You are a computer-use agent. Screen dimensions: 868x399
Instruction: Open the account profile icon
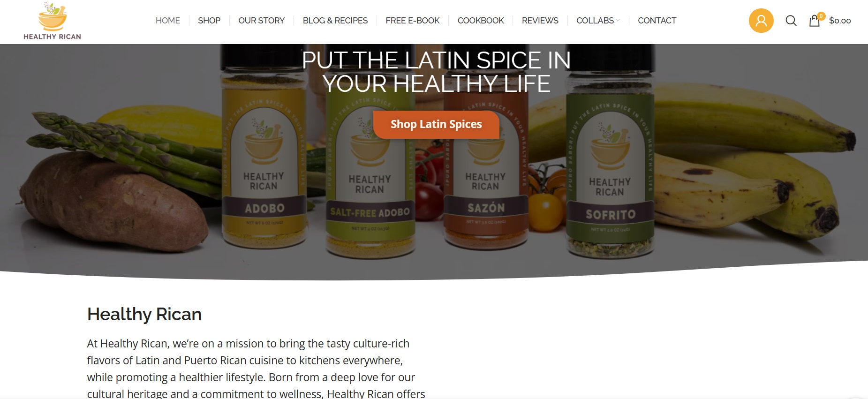tap(761, 21)
